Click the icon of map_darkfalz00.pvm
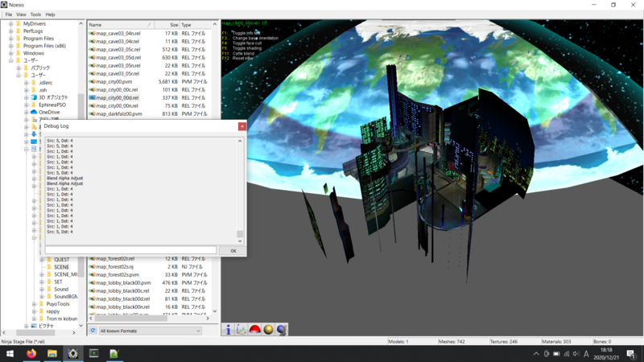The height and width of the screenshot is (362, 644). click(x=93, y=113)
